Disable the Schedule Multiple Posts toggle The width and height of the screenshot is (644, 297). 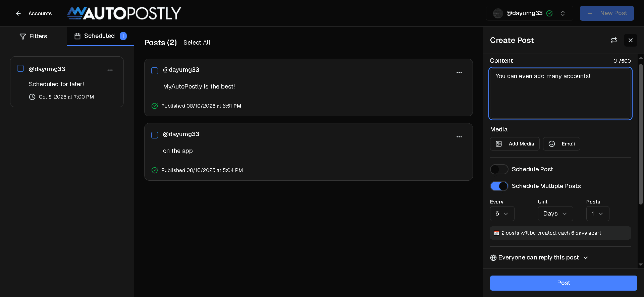click(499, 186)
